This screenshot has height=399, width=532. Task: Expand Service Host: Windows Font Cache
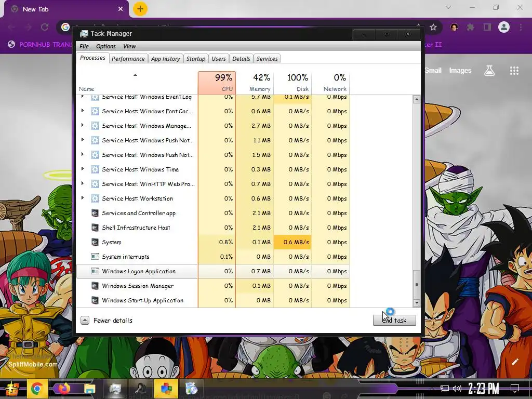click(x=83, y=111)
